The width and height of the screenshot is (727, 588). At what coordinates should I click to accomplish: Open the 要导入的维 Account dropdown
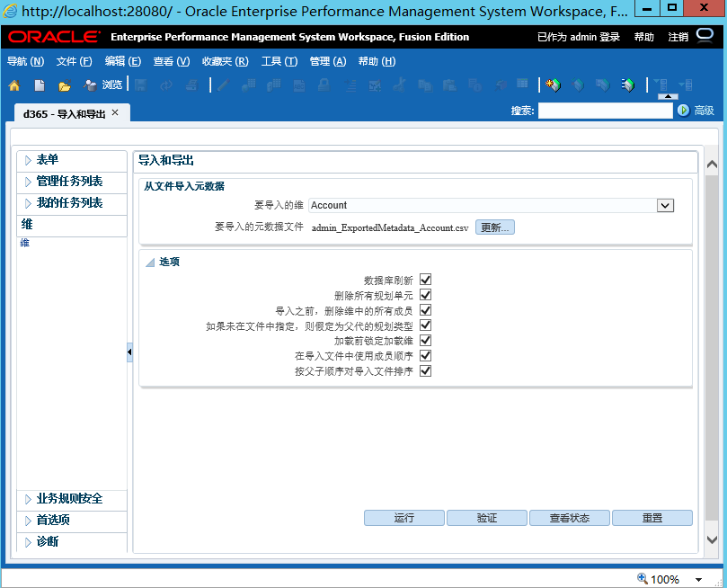(x=665, y=205)
